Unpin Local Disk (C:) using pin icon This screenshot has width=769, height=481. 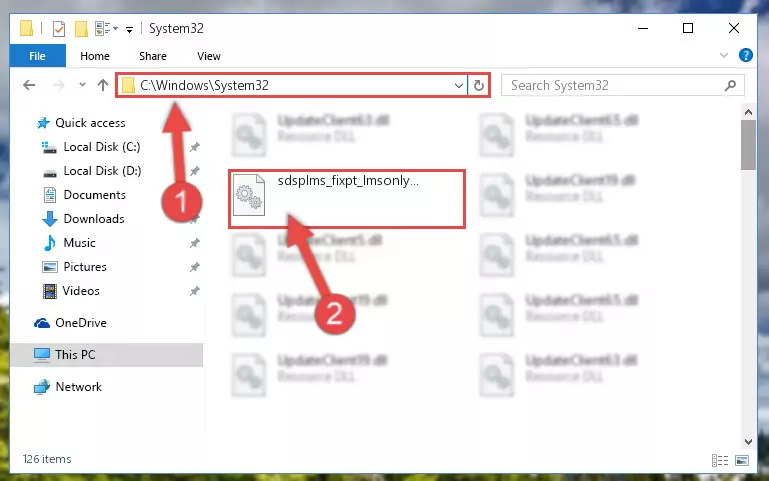pos(195,147)
